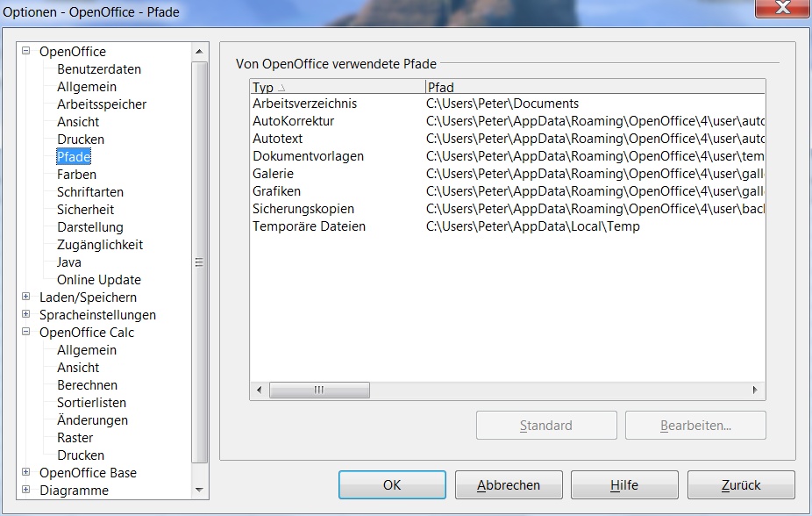Screen dimensions: 812x516
Task: Click the options tree vertical scrollbar thumb
Action: (x=199, y=262)
